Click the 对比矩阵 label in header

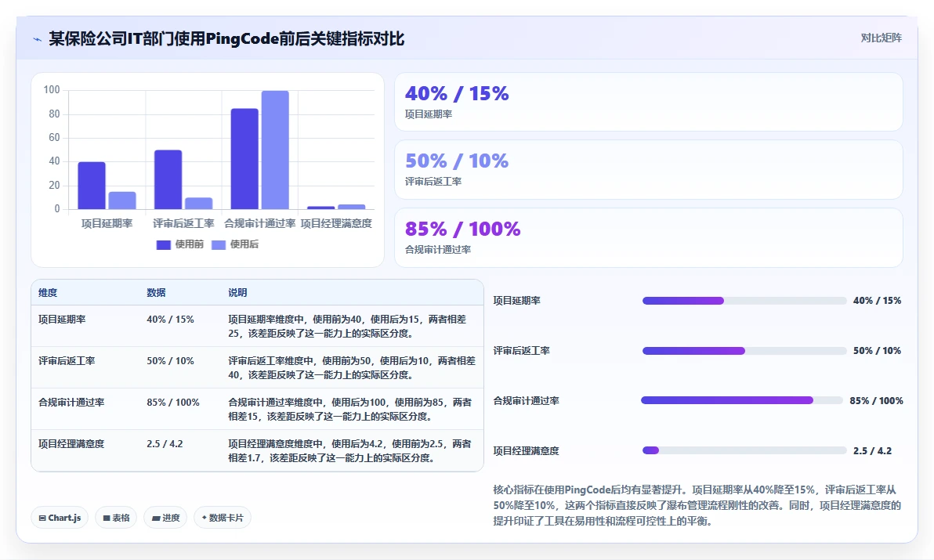(881, 38)
